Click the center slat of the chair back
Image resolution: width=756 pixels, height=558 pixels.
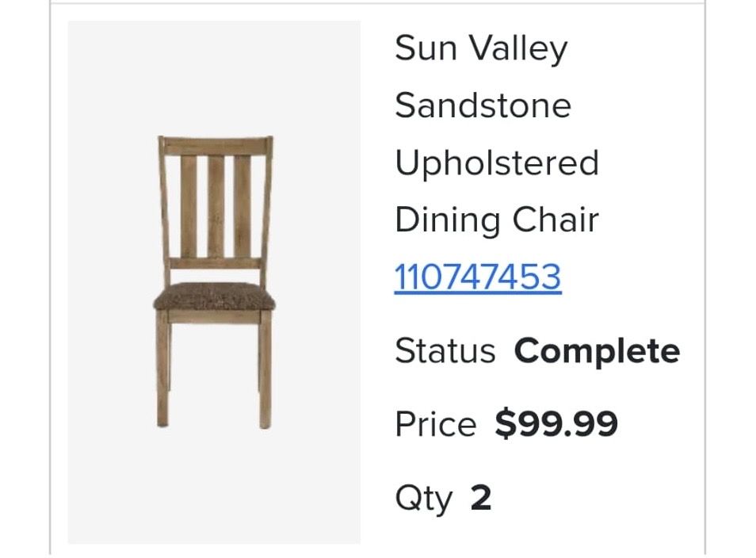216,207
